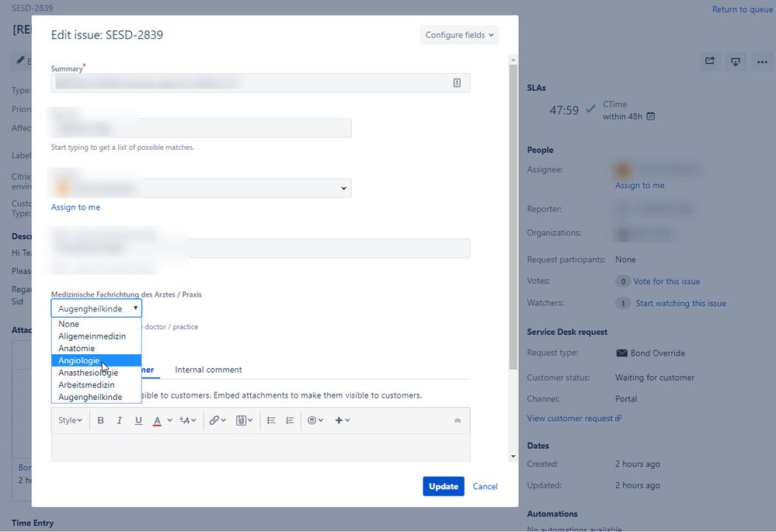This screenshot has height=532, width=776.
Task: Open the emoji picker icon
Action: pyautogui.click(x=315, y=420)
